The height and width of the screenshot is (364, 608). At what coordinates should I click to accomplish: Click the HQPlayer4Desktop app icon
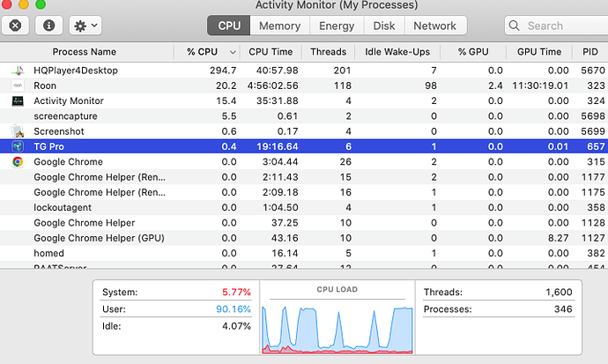click(18, 71)
